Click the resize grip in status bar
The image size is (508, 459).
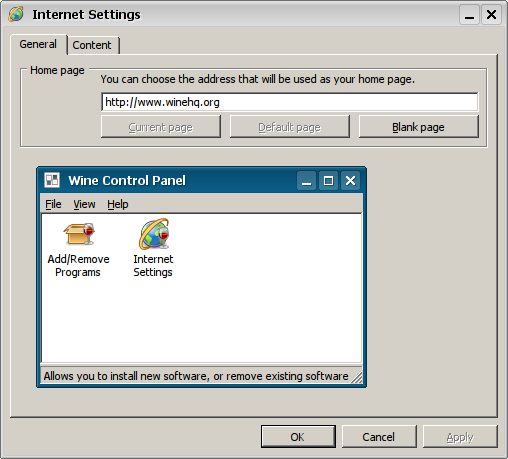tap(357, 378)
